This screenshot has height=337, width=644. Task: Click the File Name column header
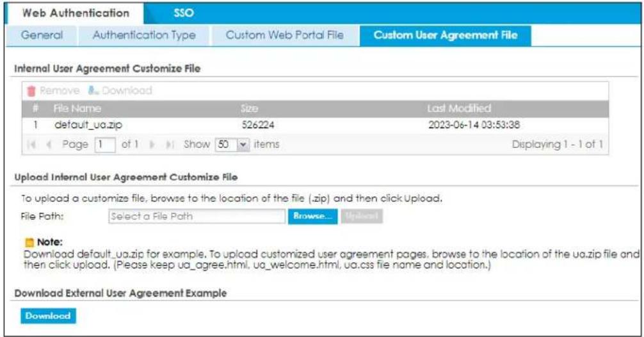77,108
